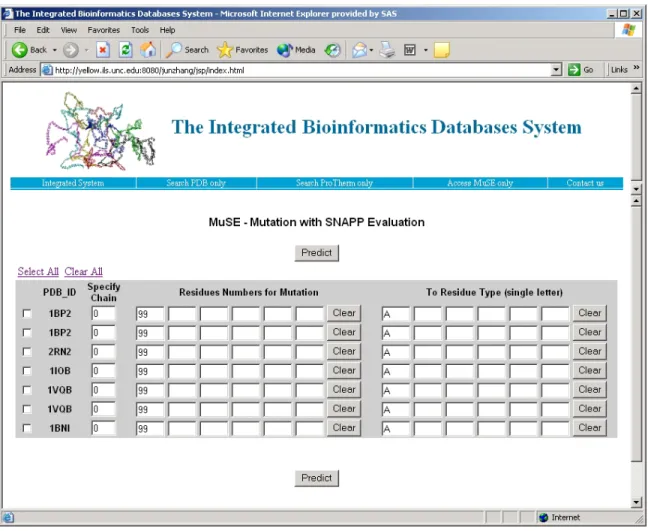Open Favorites star toolbar button
The width and height of the screenshot is (648, 531).
243,50
